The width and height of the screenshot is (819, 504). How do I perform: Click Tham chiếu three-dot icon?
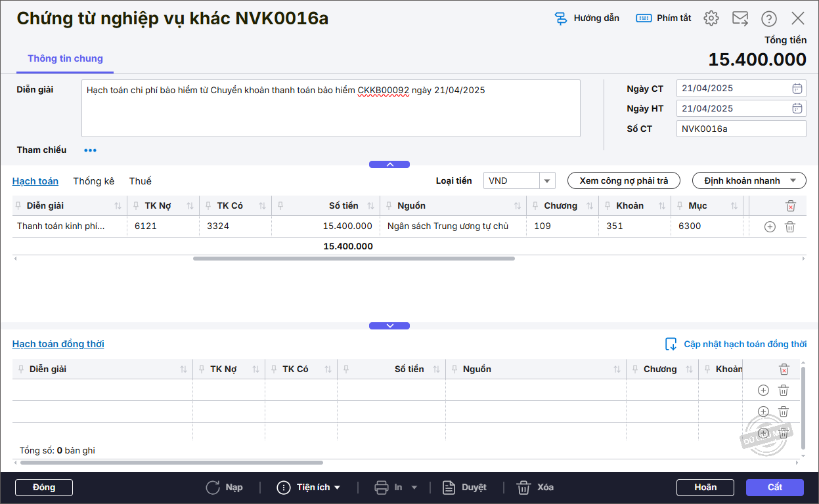(90, 150)
